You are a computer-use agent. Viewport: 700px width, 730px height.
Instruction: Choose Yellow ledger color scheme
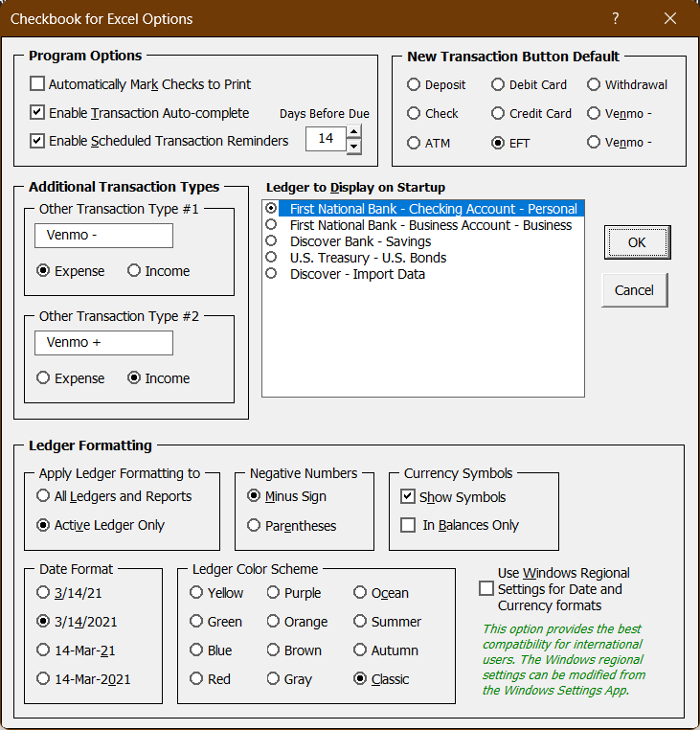click(x=196, y=592)
